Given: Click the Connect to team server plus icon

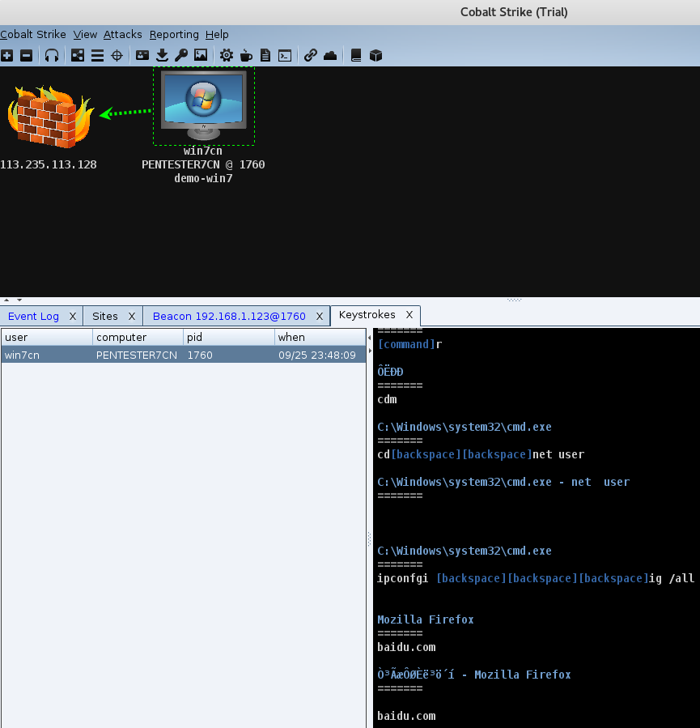Looking at the screenshot, I should coord(6,56).
